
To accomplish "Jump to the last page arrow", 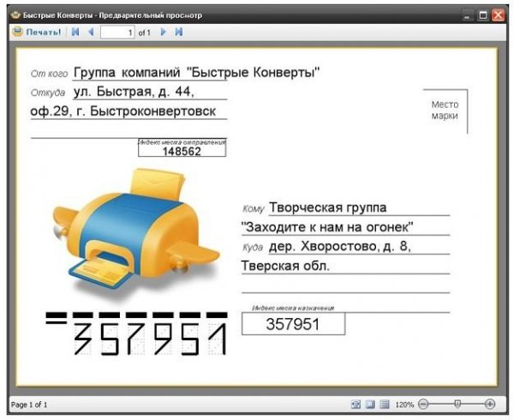I will click(179, 32).
